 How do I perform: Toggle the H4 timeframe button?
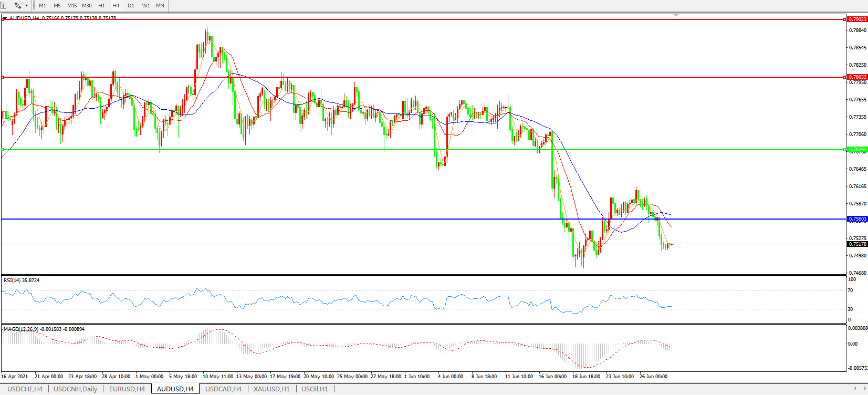click(116, 6)
